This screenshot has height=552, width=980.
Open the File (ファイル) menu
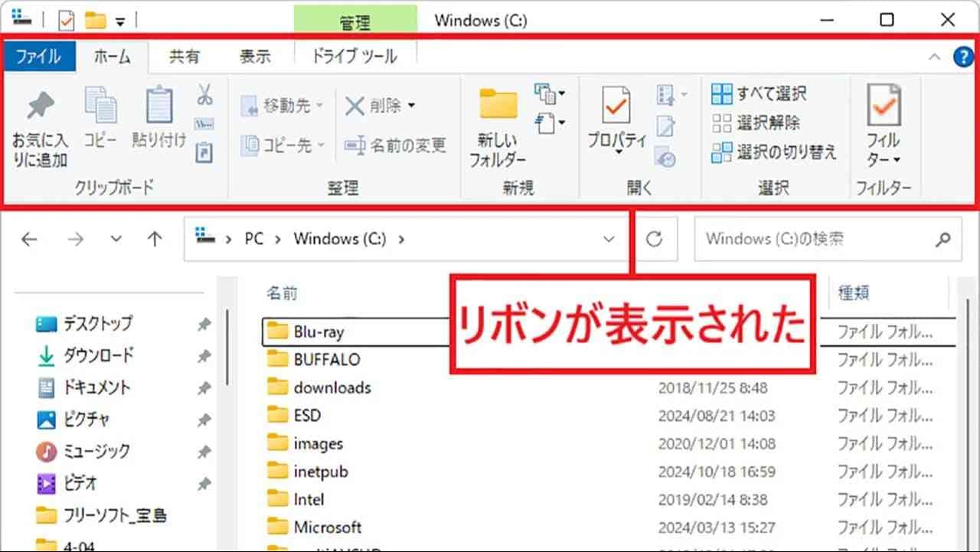(x=38, y=57)
